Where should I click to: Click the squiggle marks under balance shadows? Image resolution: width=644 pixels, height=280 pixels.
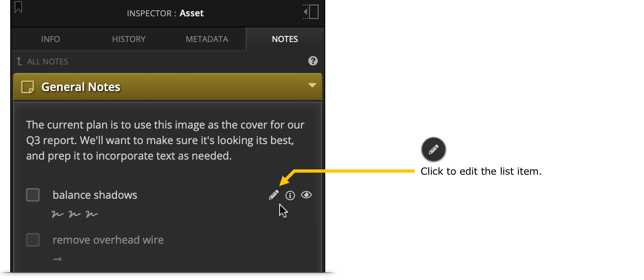tap(75, 214)
